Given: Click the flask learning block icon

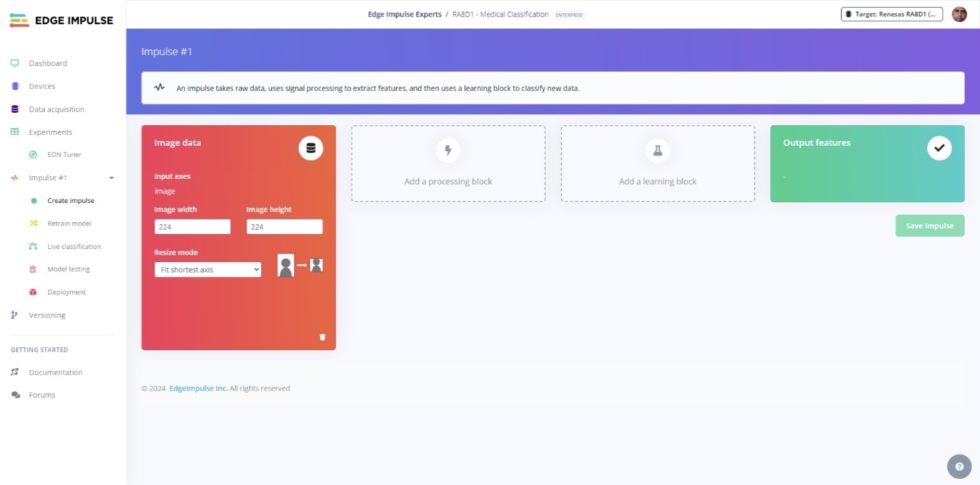Looking at the screenshot, I should [x=657, y=150].
